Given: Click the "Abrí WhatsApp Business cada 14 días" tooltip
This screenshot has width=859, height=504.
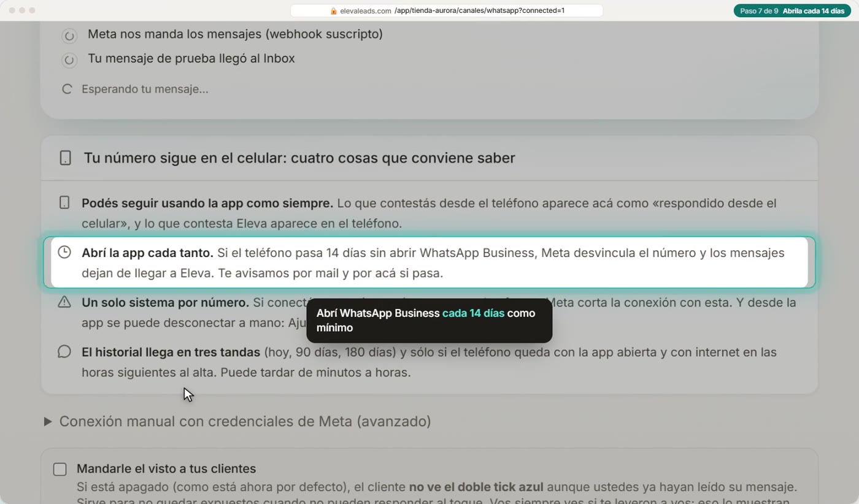Looking at the screenshot, I should coord(429,321).
